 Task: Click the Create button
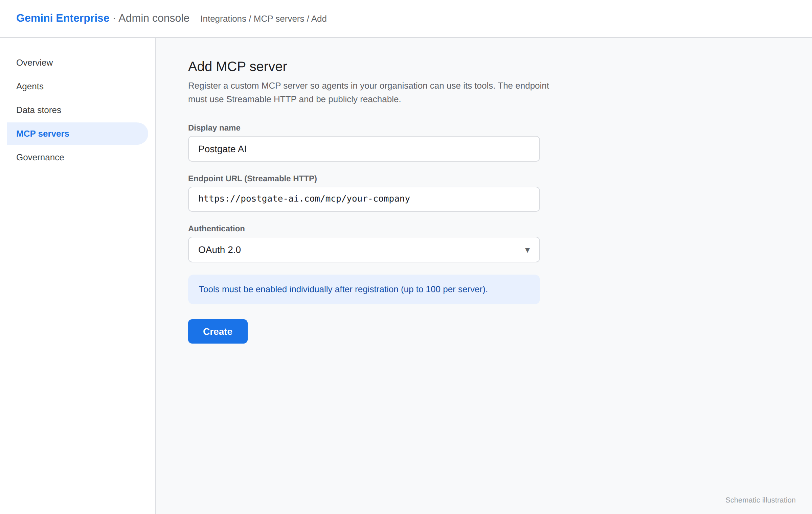[218, 331]
